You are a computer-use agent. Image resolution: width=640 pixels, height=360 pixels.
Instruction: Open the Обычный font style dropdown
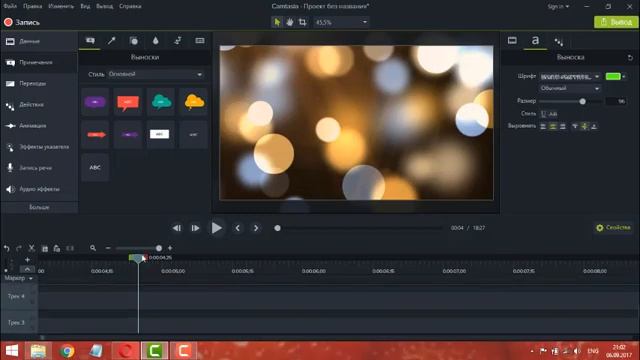click(x=570, y=88)
